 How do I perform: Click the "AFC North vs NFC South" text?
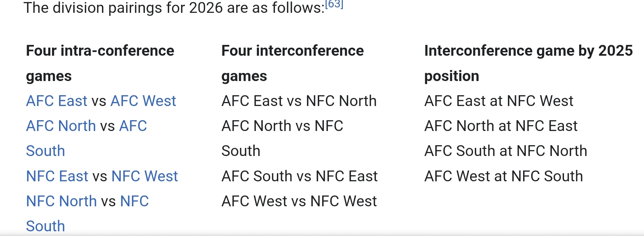(x=282, y=126)
